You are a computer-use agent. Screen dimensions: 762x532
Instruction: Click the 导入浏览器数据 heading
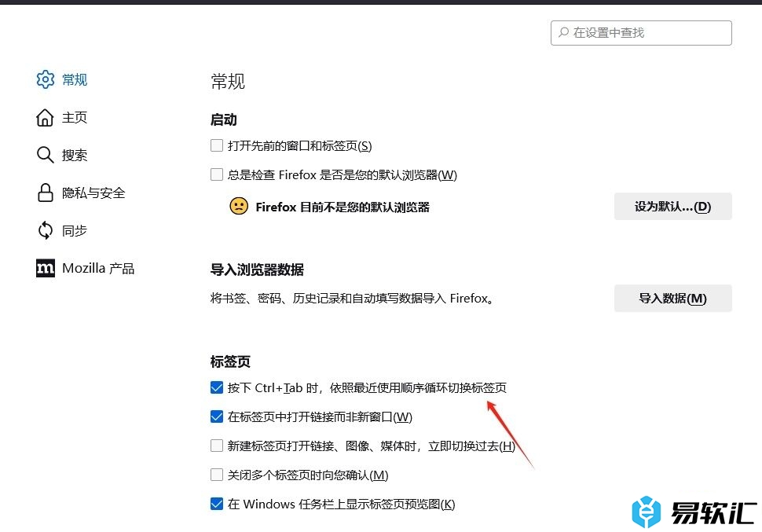257,270
